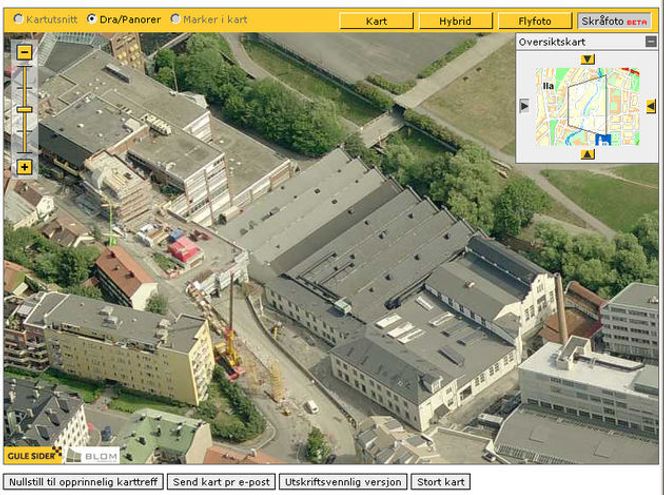Open Utskriftsvennlig versjon
Image resolution: width=664 pixels, height=495 pixels.
(343, 482)
